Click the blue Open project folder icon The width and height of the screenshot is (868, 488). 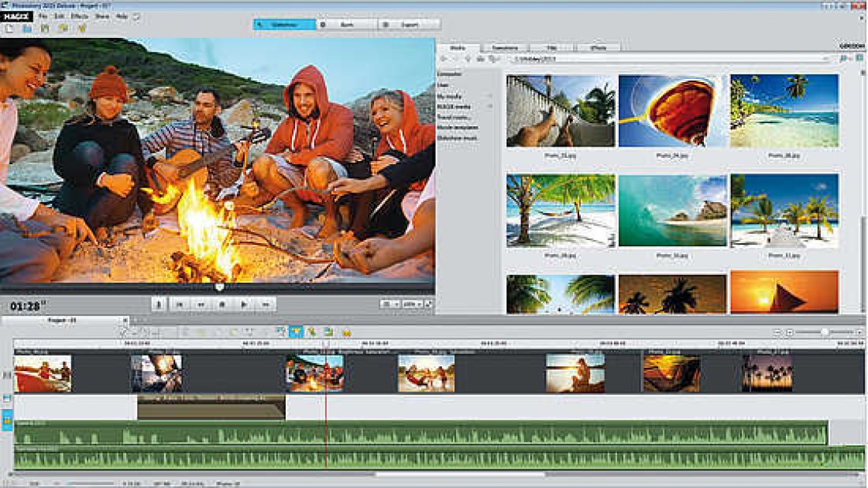click(x=27, y=28)
